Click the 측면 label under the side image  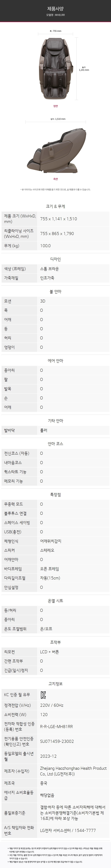point(55,179)
